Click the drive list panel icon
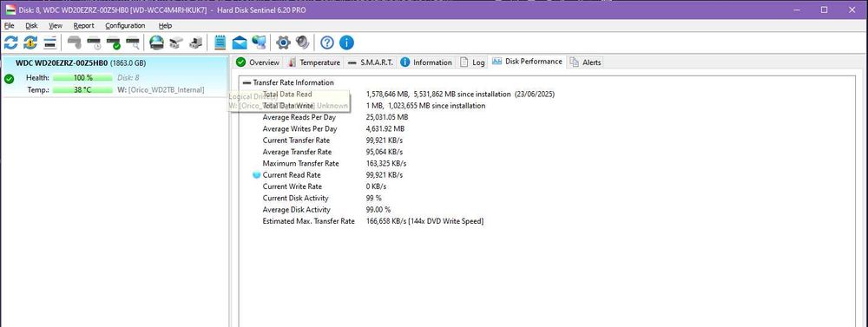The width and height of the screenshot is (868, 327). point(49,43)
